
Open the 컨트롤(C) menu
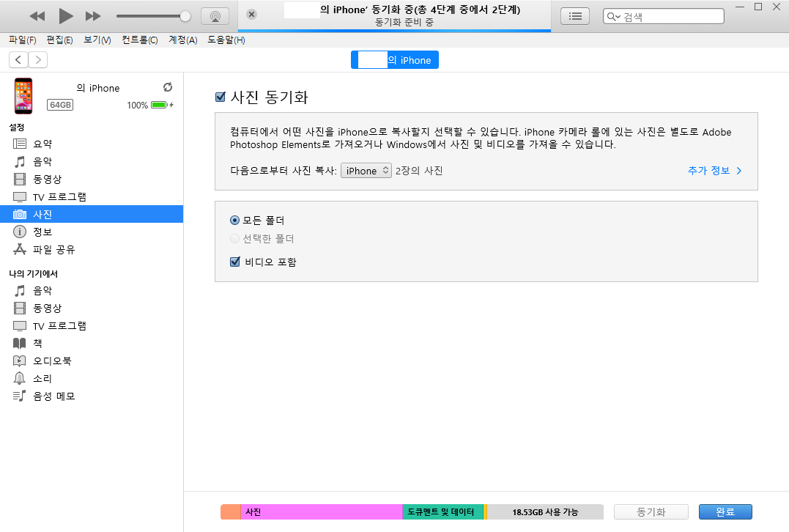pyautogui.click(x=139, y=40)
